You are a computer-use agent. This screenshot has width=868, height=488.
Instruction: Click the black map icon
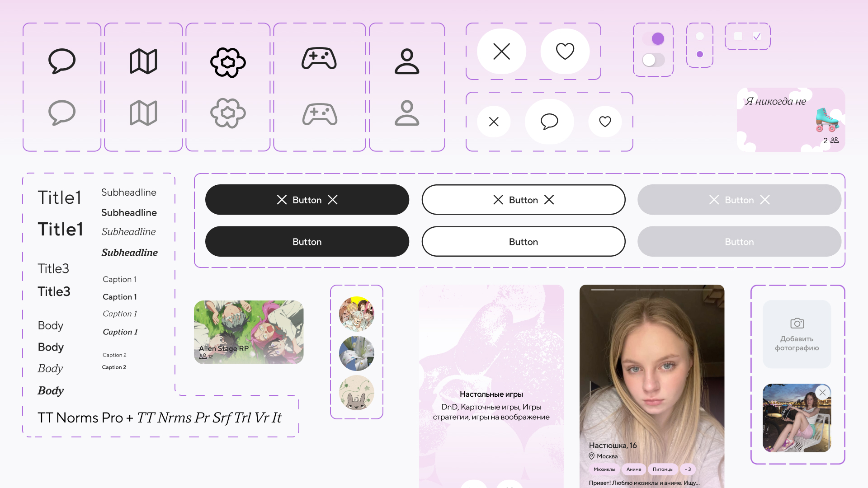coord(143,61)
